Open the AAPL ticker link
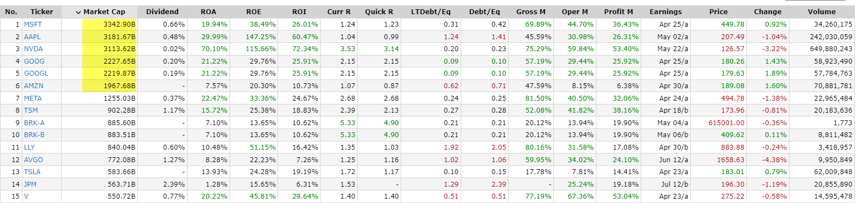 32,37
